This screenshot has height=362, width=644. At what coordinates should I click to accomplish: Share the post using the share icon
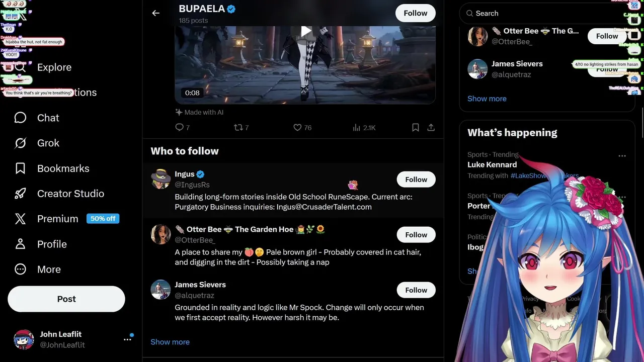pos(431,127)
